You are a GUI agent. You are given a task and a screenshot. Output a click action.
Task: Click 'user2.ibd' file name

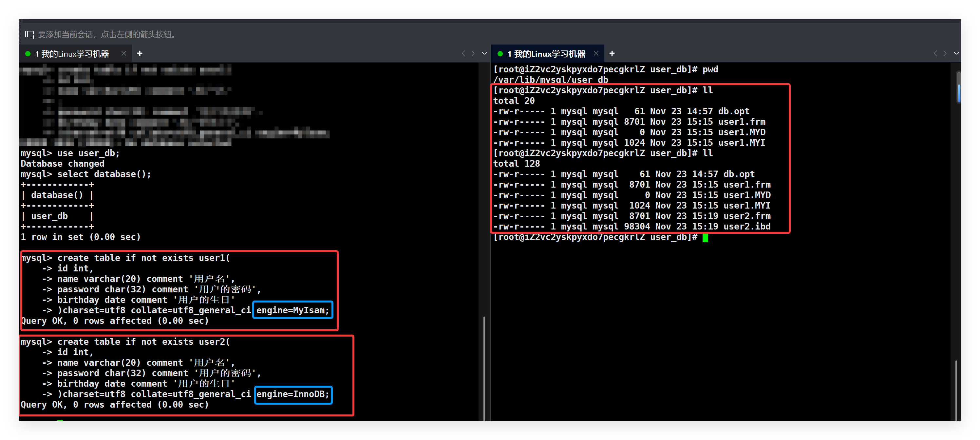pyautogui.click(x=747, y=227)
